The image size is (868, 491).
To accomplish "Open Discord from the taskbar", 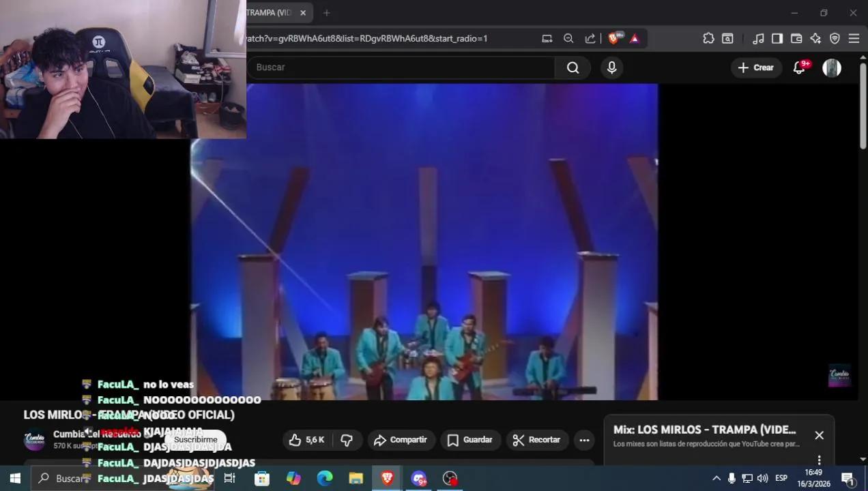I will (419, 478).
